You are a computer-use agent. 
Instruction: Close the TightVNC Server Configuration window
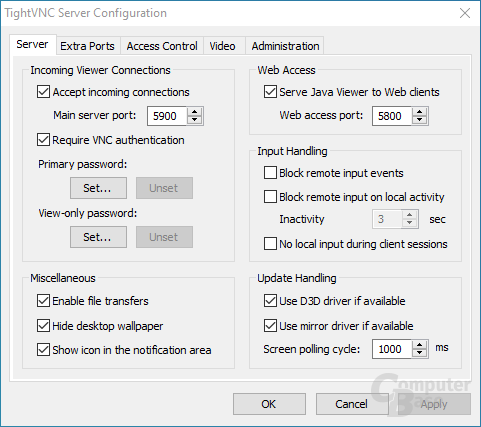(x=465, y=13)
